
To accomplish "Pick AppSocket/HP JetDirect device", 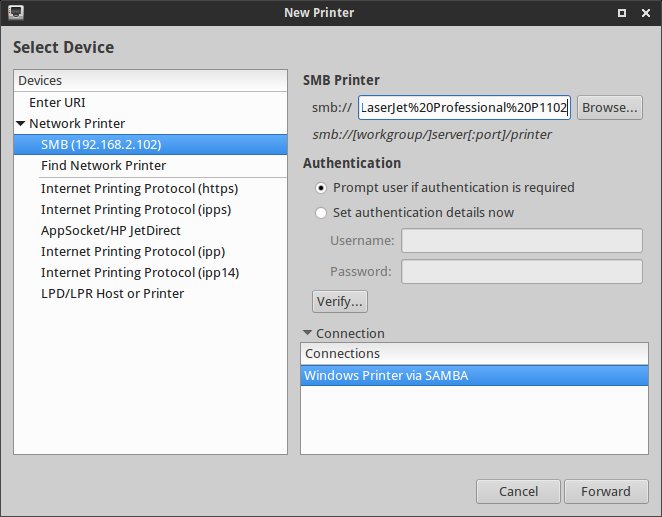I will click(x=110, y=230).
